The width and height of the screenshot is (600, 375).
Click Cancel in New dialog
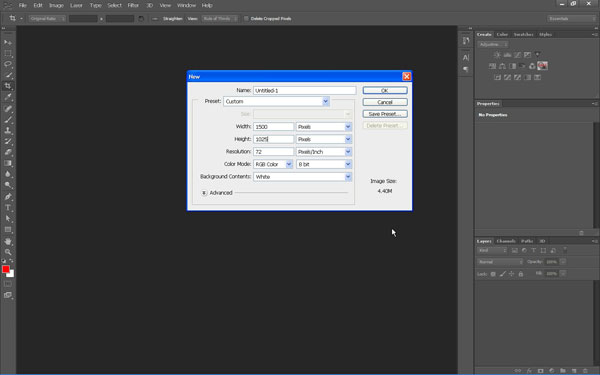pos(385,102)
